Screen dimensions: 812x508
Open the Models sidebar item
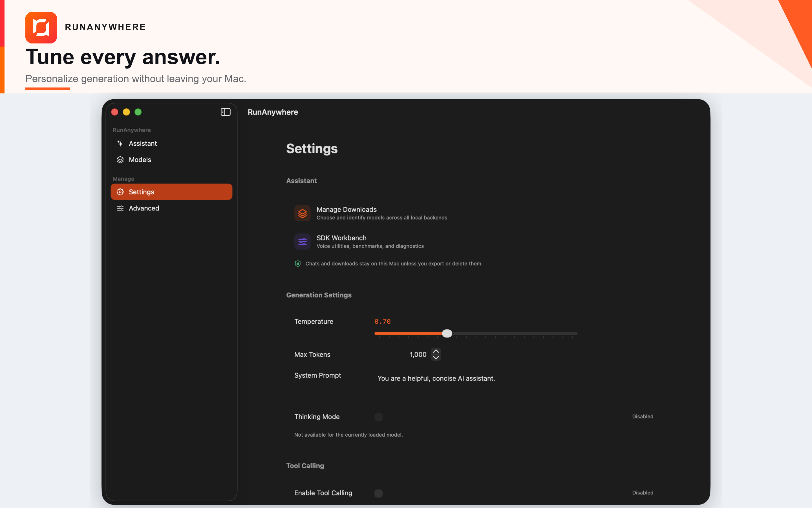[171, 159]
